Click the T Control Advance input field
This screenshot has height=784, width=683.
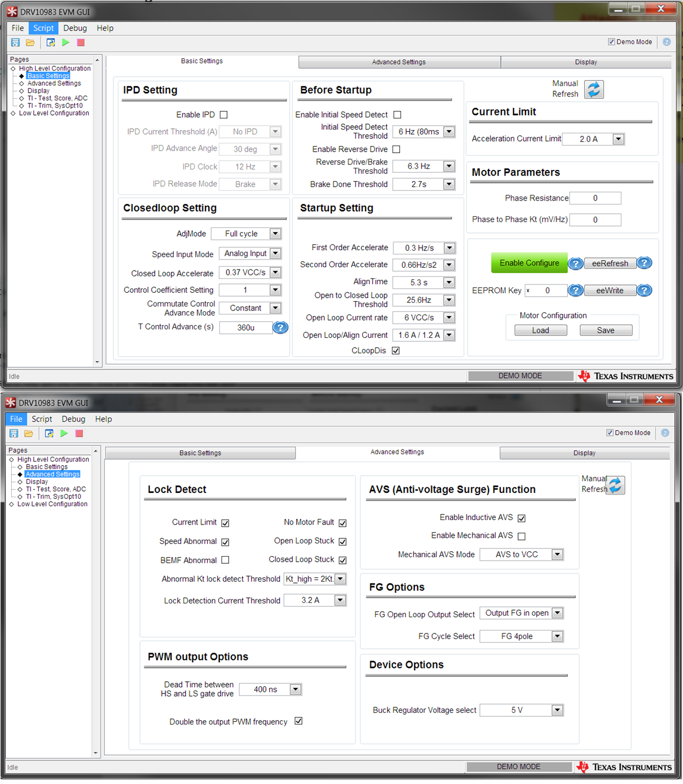click(x=245, y=328)
